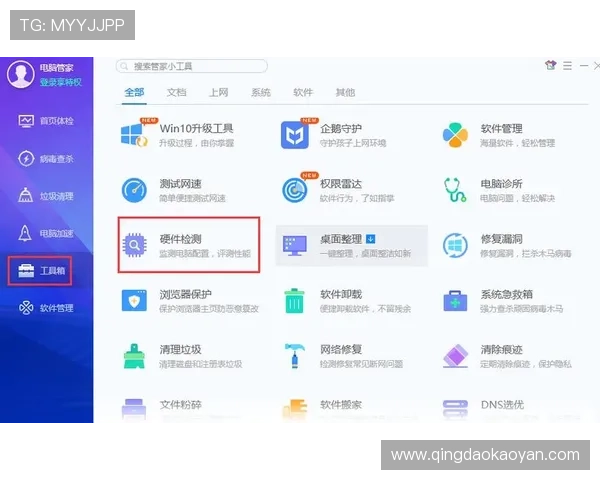Switch to the 系统 tab

coord(261,92)
